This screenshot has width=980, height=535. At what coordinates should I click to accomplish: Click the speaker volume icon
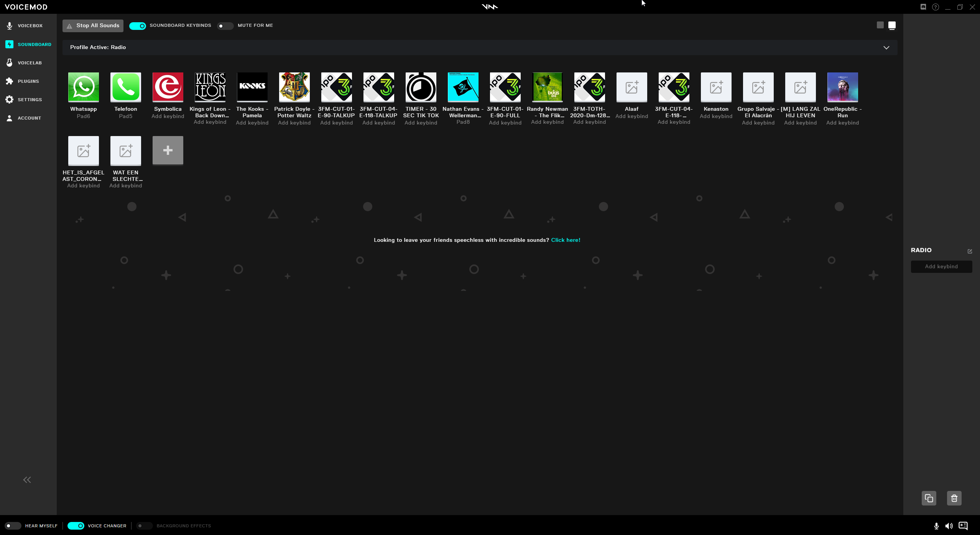tap(949, 526)
